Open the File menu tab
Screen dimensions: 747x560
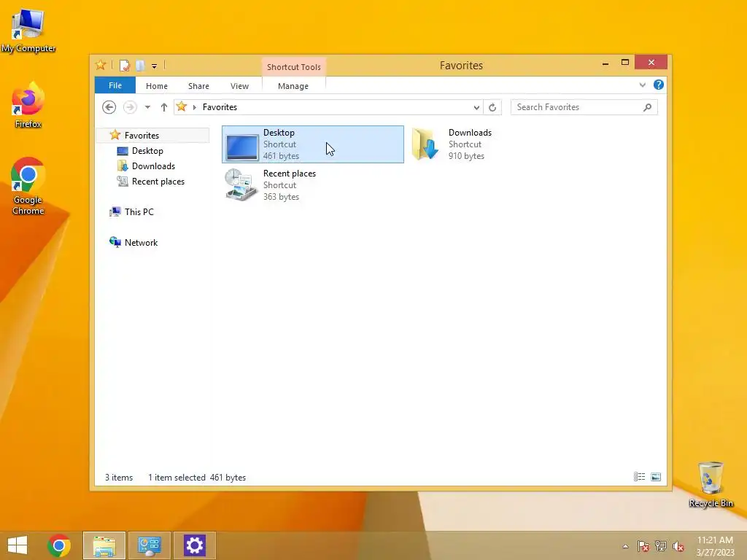point(115,85)
